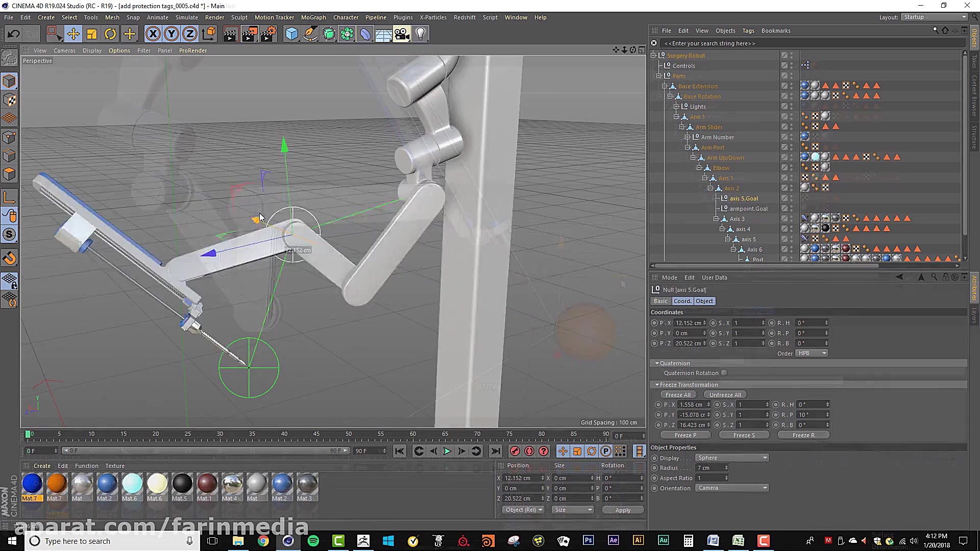Select the Scale tool in toolbar
This screenshot has width=980, height=551.
[92, 34]
